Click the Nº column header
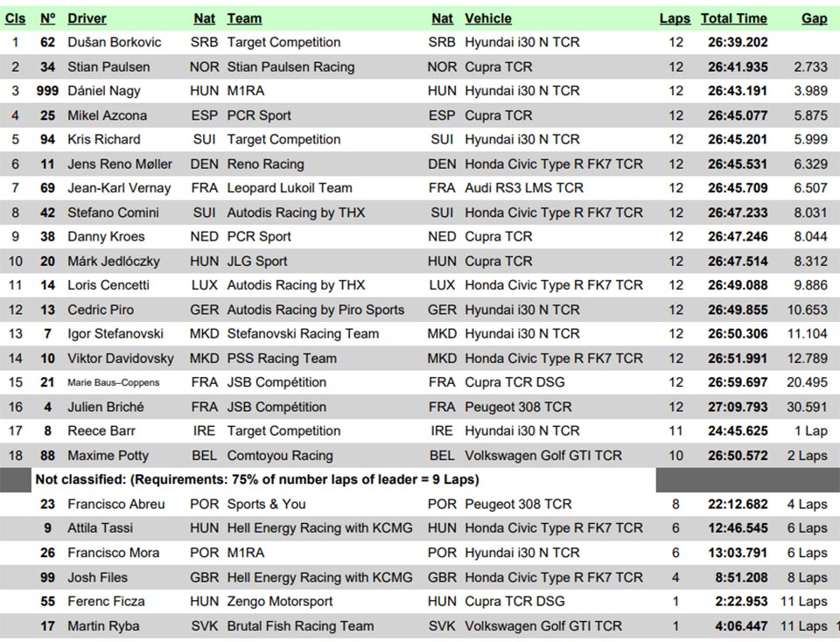Image resolution: width=840 pixels, height=642 pixels. pyautogui.click(x=47, y=18)
